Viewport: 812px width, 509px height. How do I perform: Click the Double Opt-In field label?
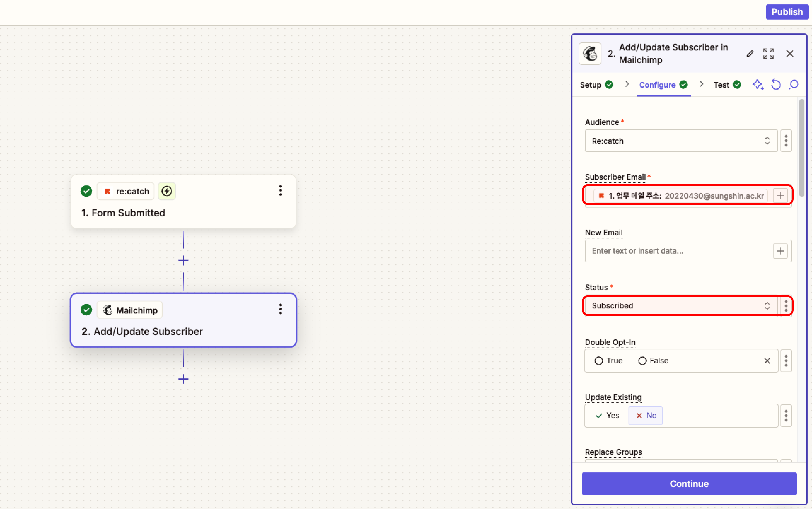[610, 342]
